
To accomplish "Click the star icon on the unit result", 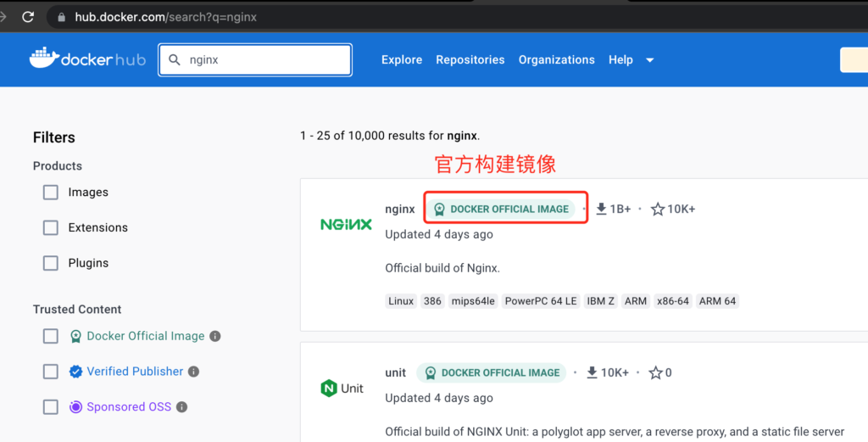I will point(655,372).
